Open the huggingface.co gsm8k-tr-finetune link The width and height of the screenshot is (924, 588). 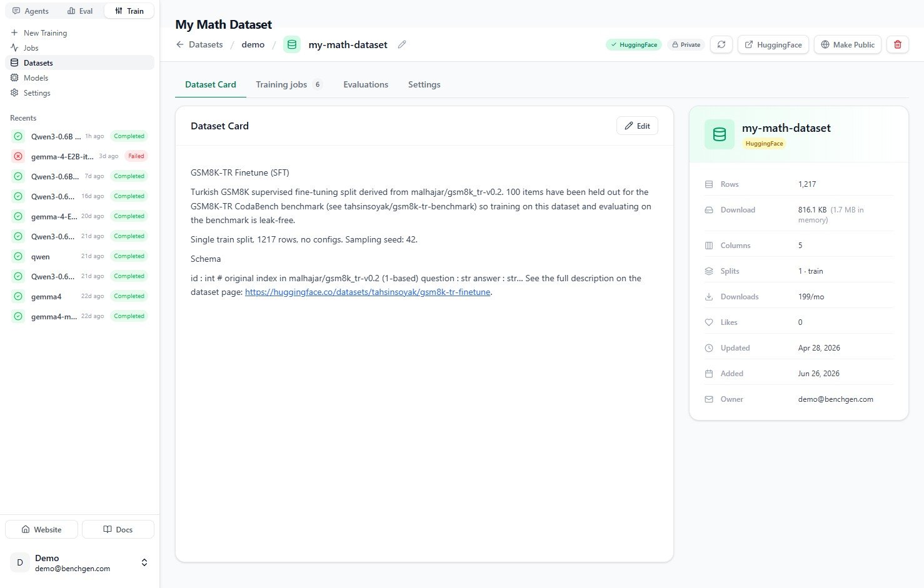[x=368, y=292]
